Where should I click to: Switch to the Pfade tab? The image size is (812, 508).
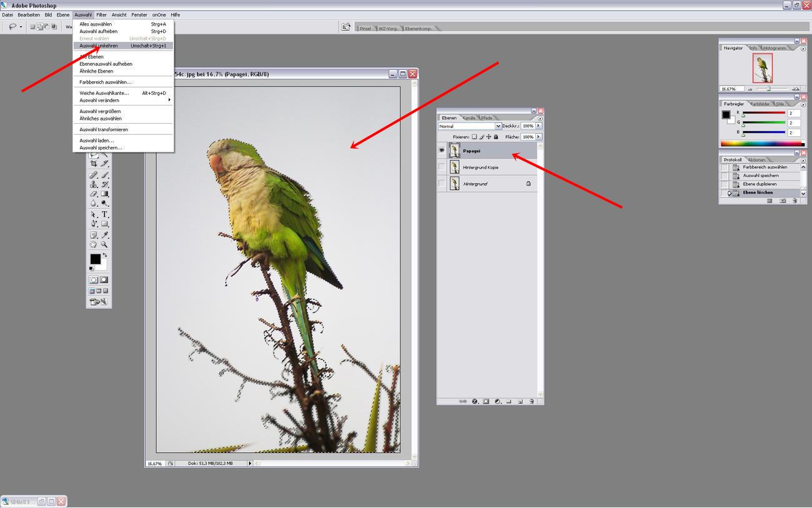tap(486, 117)
